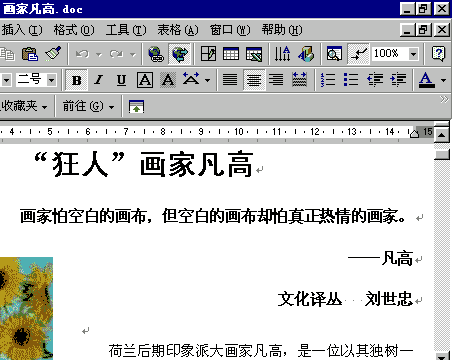The height and width of the screenshot is (360, 452).
Task: Click the Drawing toolbar icon
Action: [306, 54]
